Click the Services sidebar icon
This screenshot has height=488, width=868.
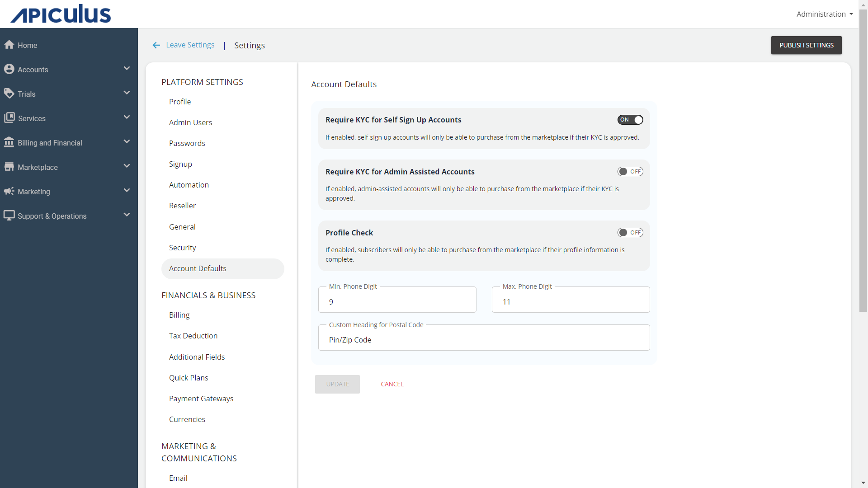(9, 117)
